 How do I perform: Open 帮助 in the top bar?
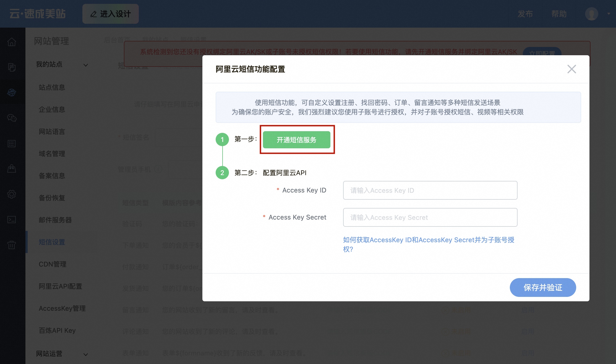pyautogui.click(x=559, y=14)
